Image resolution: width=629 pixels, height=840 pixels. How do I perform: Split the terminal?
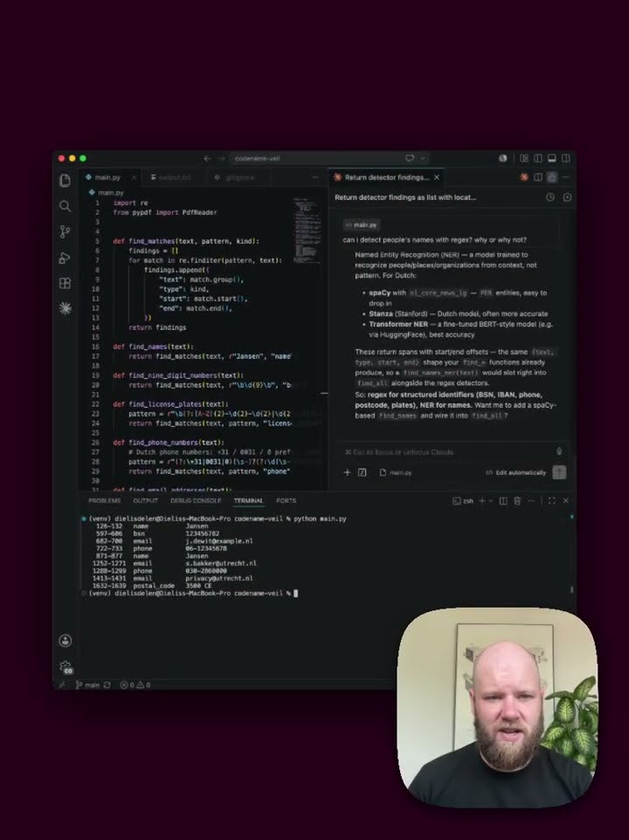(x=503, y=501)
